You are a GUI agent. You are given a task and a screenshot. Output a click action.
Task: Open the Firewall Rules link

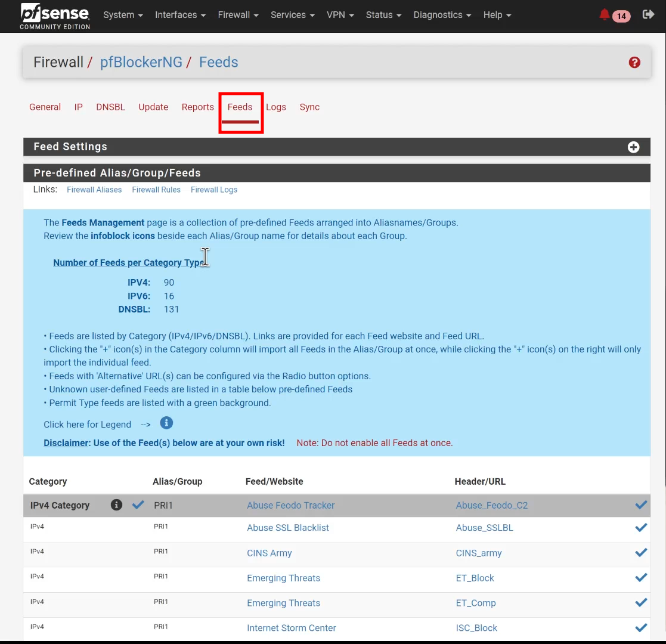point(156,190)
